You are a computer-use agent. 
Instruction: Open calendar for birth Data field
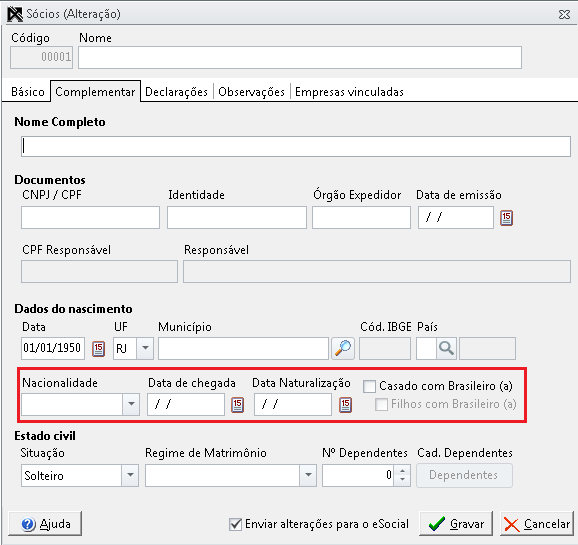click(98, 348)
